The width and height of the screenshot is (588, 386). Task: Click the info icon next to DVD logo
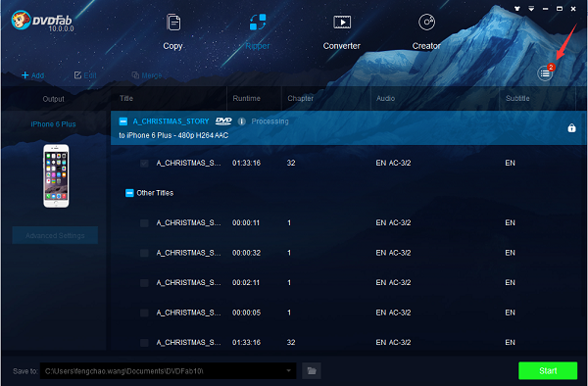[242, 121]
